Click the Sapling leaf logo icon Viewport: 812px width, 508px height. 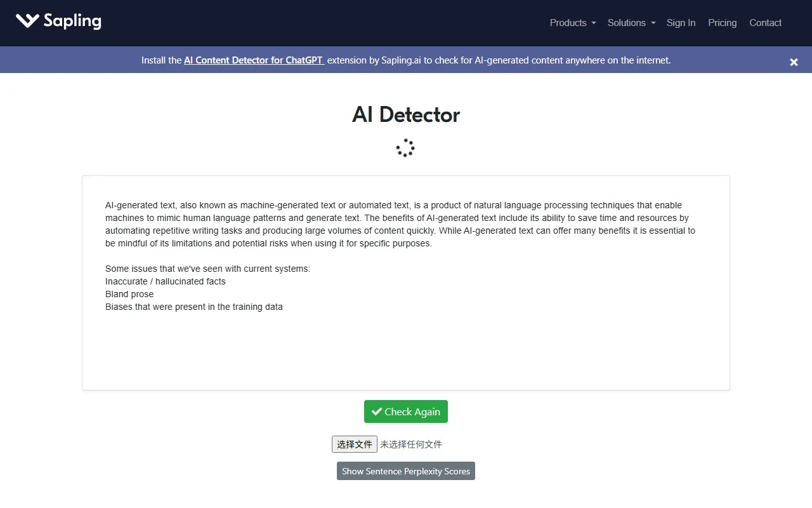click(27, 20)
